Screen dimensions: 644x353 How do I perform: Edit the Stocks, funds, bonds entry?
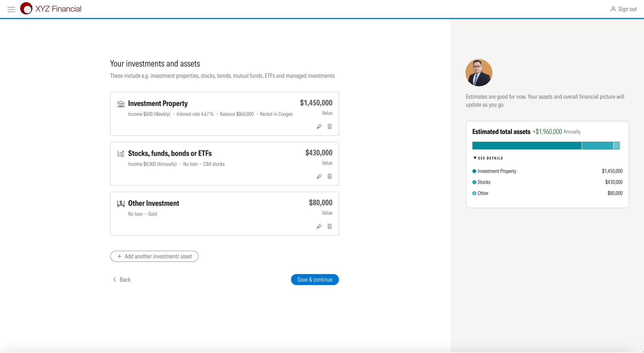click(319, 176)
